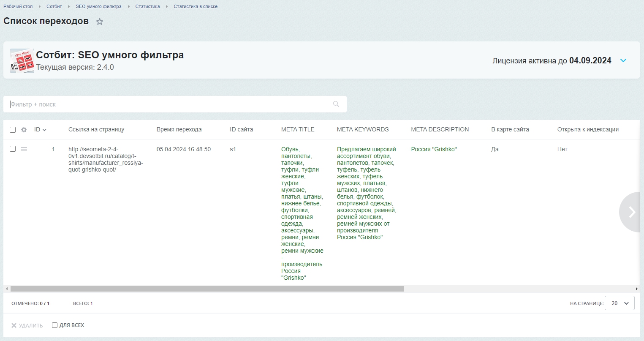Sort by 'Ссылка на страницу' column header

point(96,130)
